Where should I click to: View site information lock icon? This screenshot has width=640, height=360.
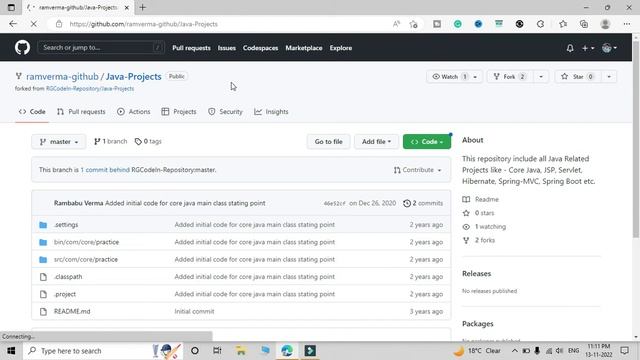pos(59,24)
